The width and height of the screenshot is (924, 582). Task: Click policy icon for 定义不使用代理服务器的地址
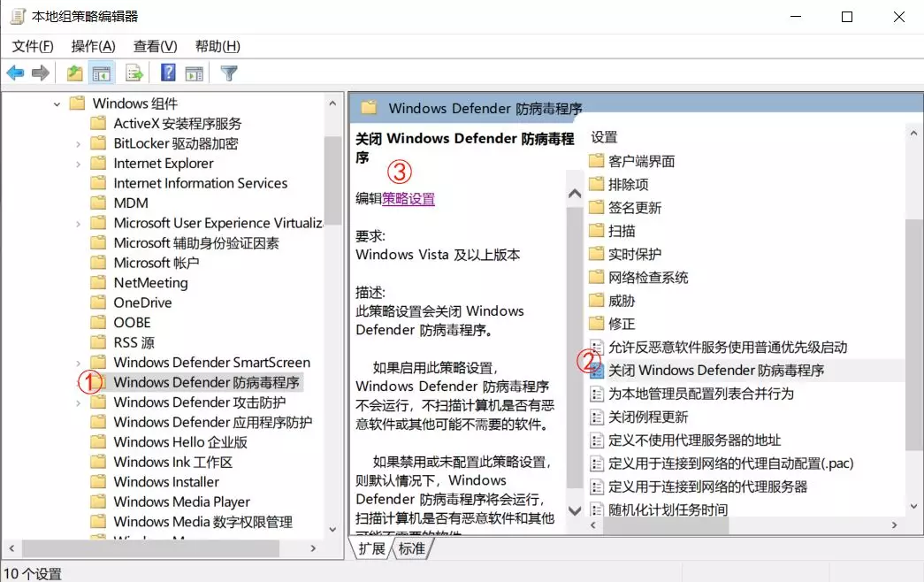pos(597,440)
